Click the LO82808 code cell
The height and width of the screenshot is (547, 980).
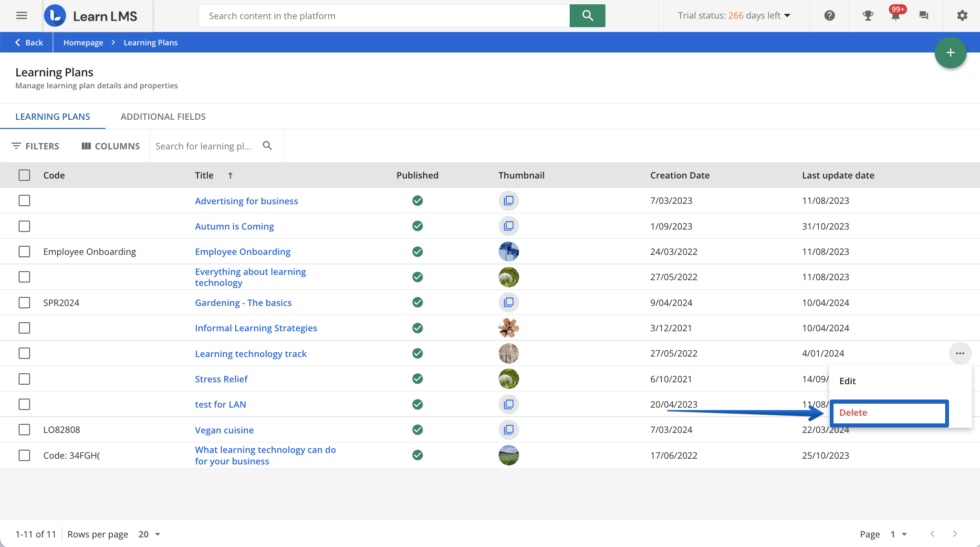point(62,430)
